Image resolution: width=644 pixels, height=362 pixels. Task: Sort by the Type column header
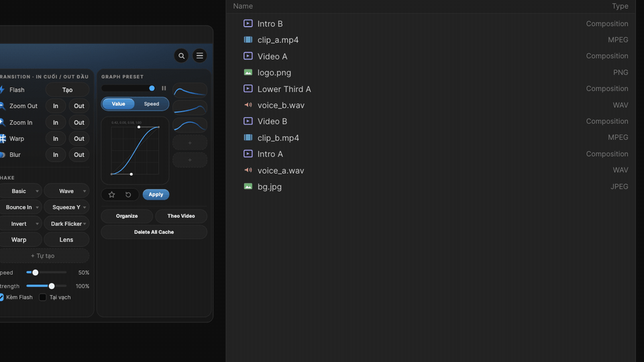point(620,6)
